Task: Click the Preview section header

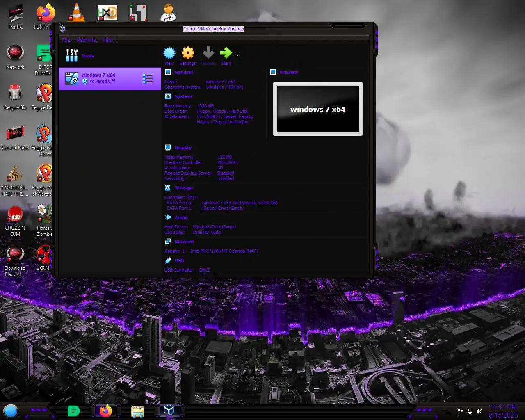Action: [289, 72]
